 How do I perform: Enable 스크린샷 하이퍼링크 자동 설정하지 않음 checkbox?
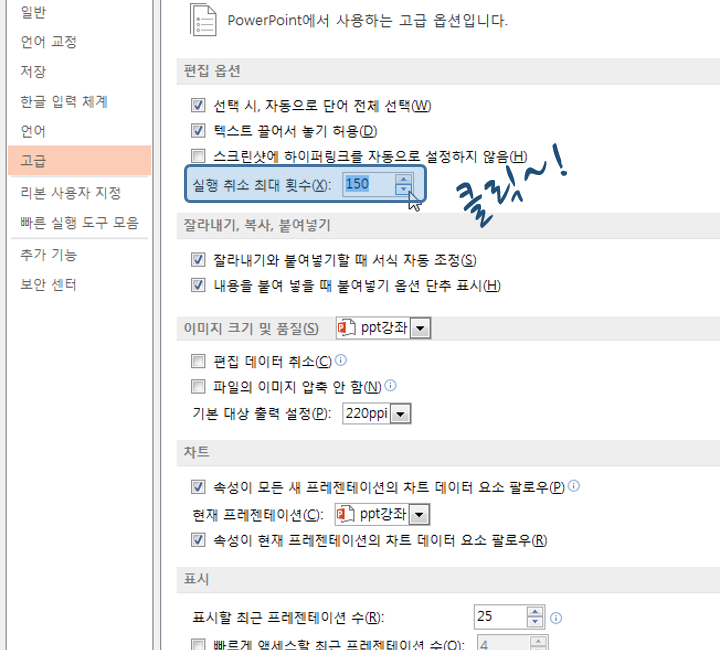pos(198,156)
